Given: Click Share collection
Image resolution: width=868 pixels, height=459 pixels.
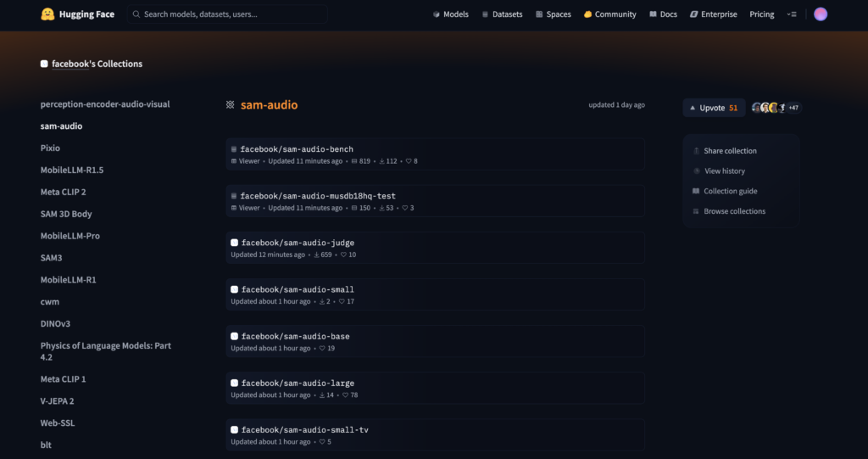Looking at the screenshot, I should point(730,151).
